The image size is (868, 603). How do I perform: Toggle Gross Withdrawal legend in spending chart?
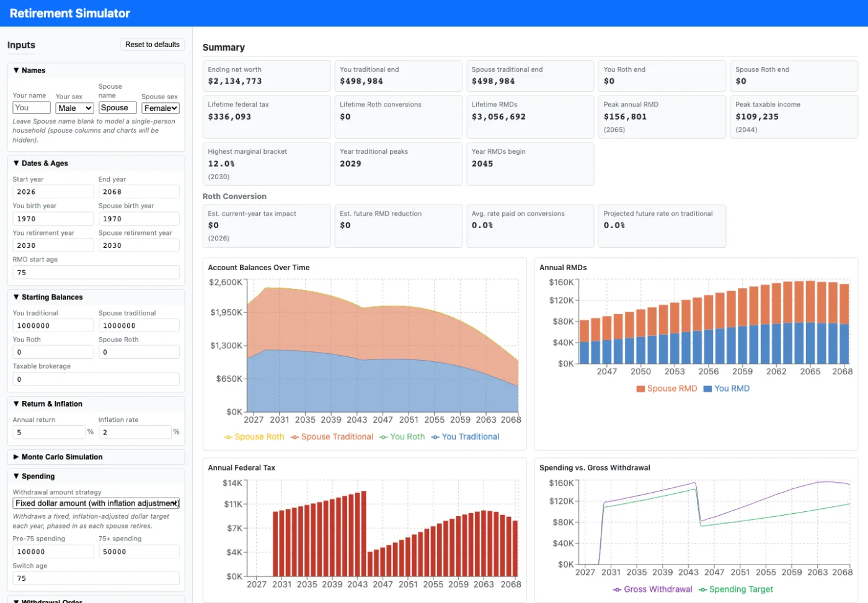tap(652, 589)
